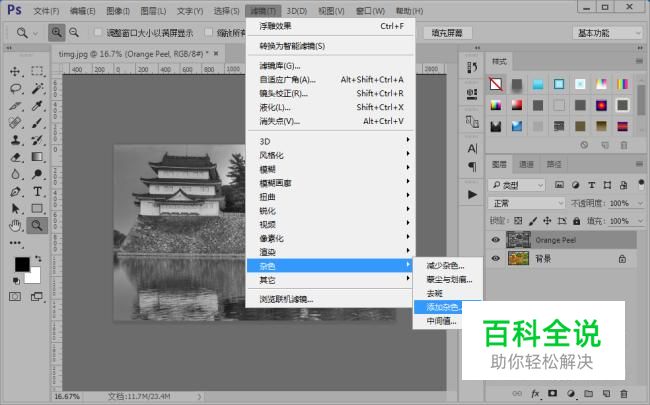Viewport: 650px width, 405px height.
Task: Expand the 3D submenu
Action: coord(330,141)
